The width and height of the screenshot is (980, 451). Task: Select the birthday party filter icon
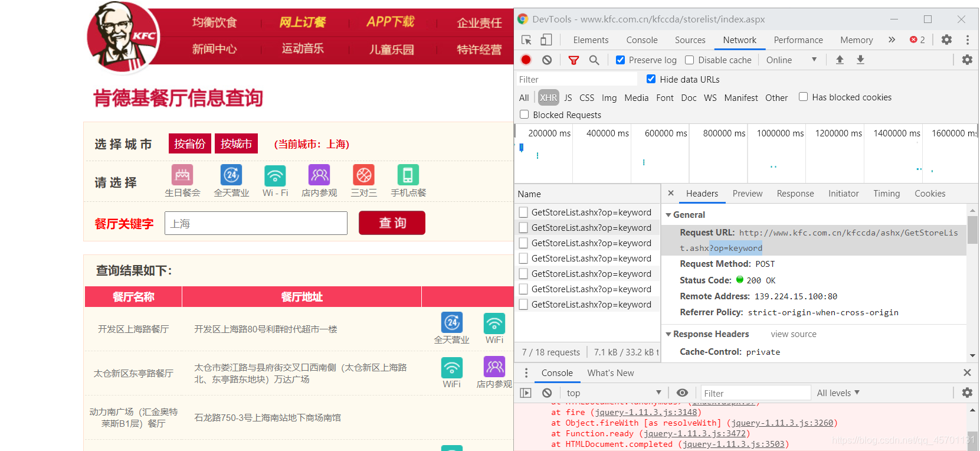click(x=182, y=175)
